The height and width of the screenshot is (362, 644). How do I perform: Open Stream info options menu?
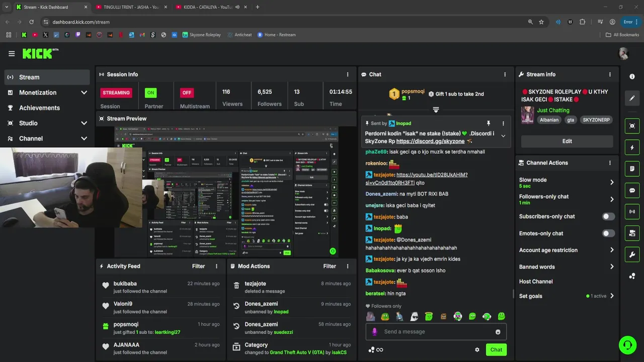click(x=610, y=74)
